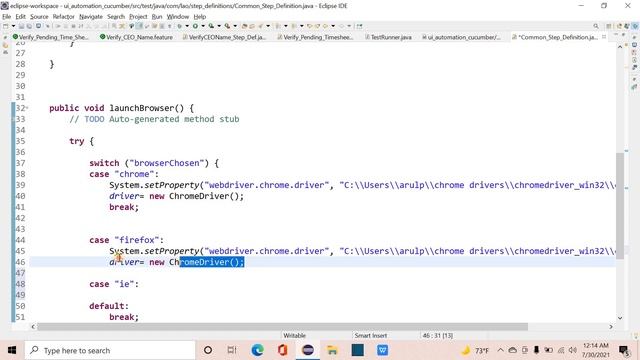Open the Package Explorer icon in left trim
Screen dimensions: 640x360
click(5, 45)
